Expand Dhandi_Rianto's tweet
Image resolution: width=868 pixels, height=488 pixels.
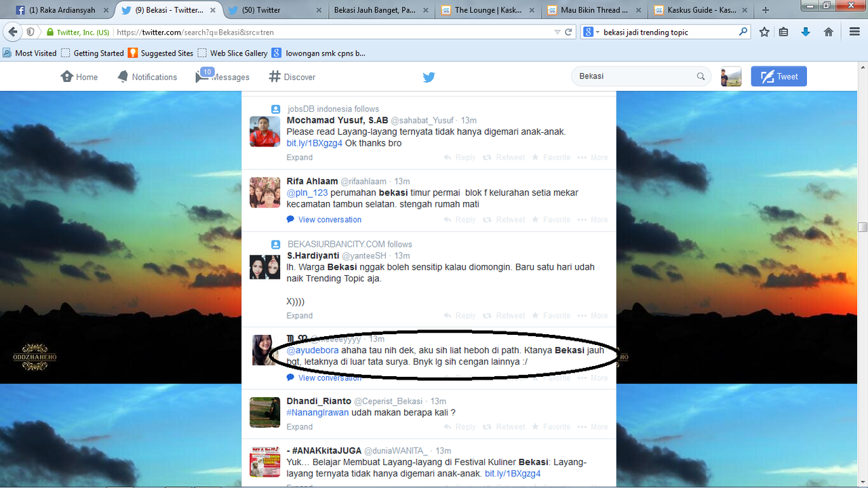tap(300, 427)
